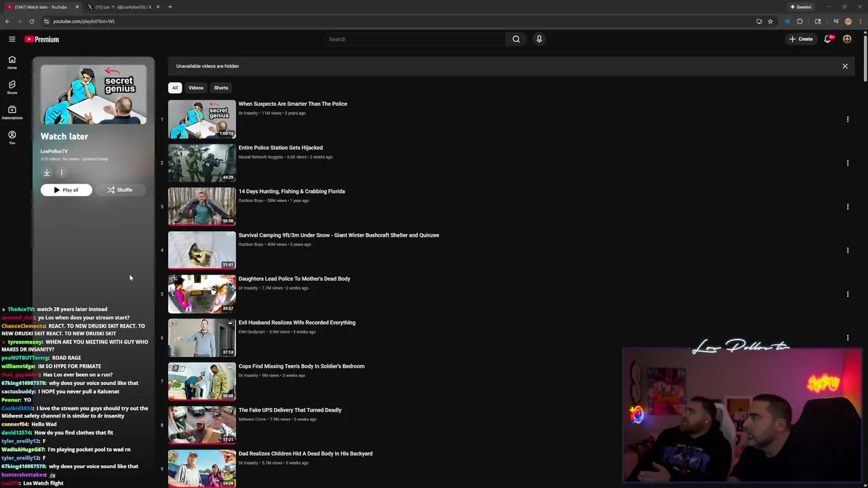Open YouTube notifications bell
The image size is (868, 488).
coord(827,39)
